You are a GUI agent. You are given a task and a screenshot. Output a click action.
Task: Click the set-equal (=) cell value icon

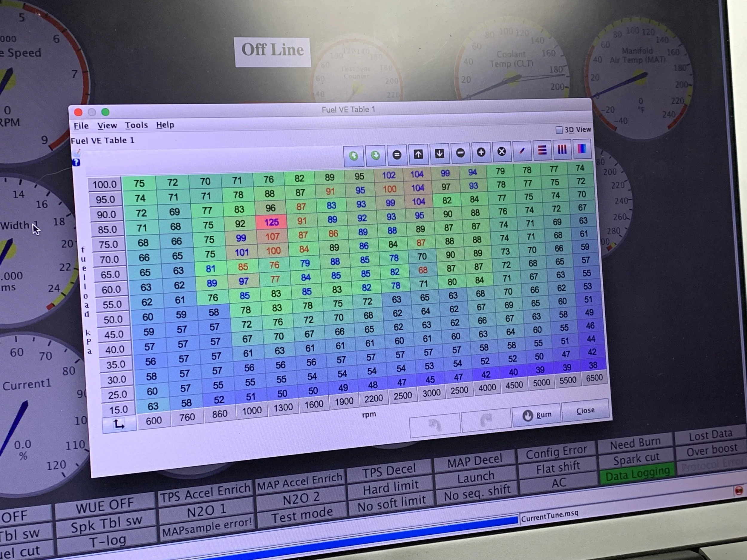397,155
